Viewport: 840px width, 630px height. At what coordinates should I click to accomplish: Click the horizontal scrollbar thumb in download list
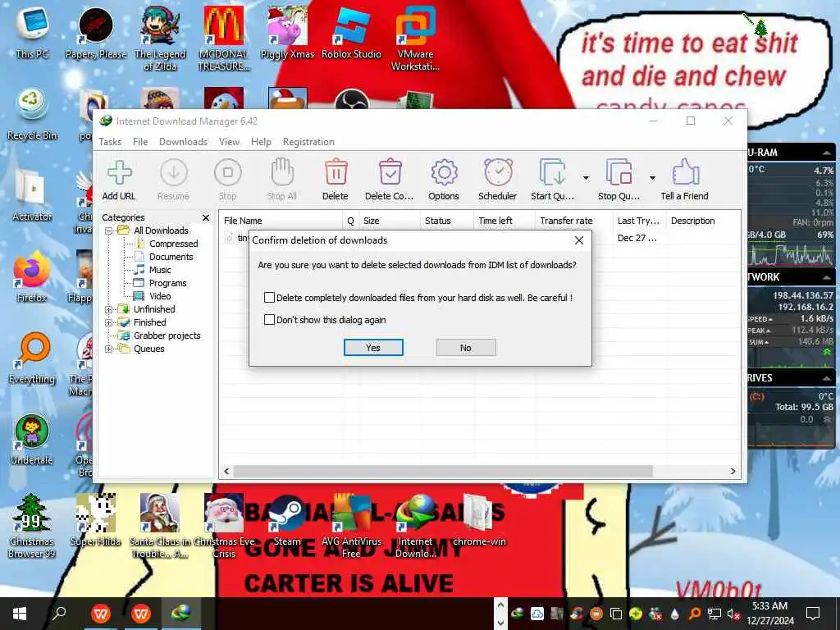click(443, 472)
